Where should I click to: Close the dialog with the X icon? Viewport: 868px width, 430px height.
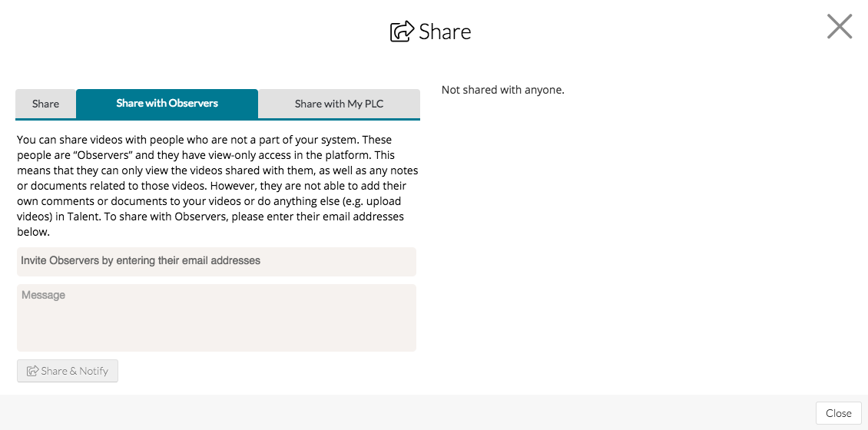tap(839, 27)
